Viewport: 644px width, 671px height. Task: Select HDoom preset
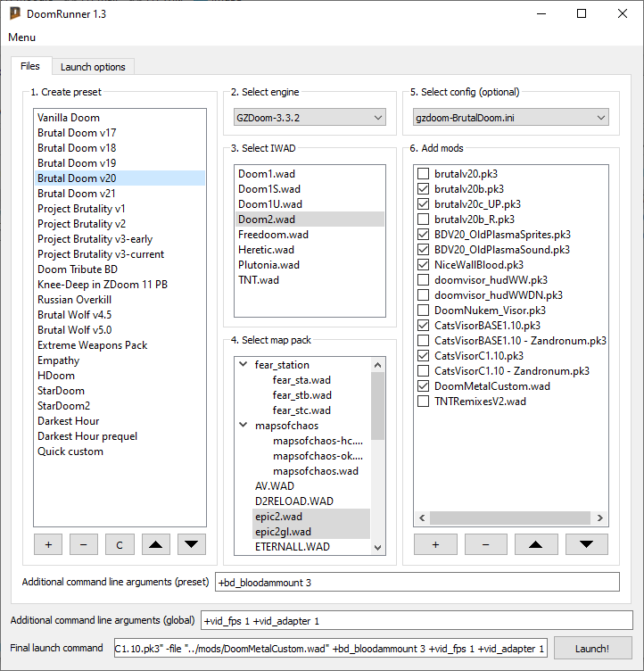point(120,376)
